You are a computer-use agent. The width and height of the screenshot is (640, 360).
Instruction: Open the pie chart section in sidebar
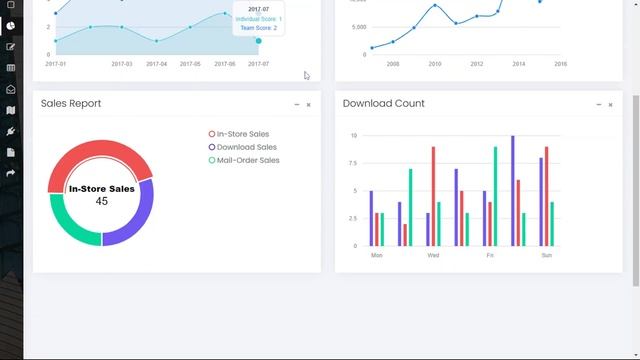tap(11, 26)
